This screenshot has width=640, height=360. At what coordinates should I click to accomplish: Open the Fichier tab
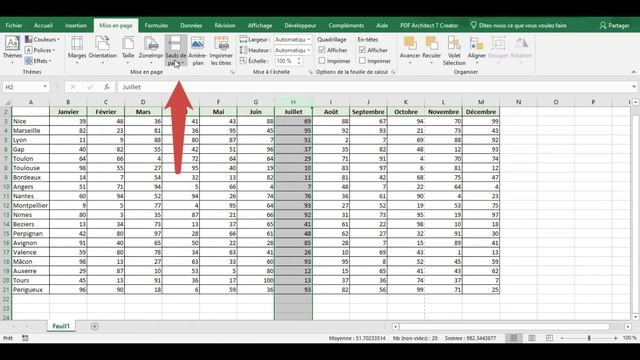[x=14, y=25]
